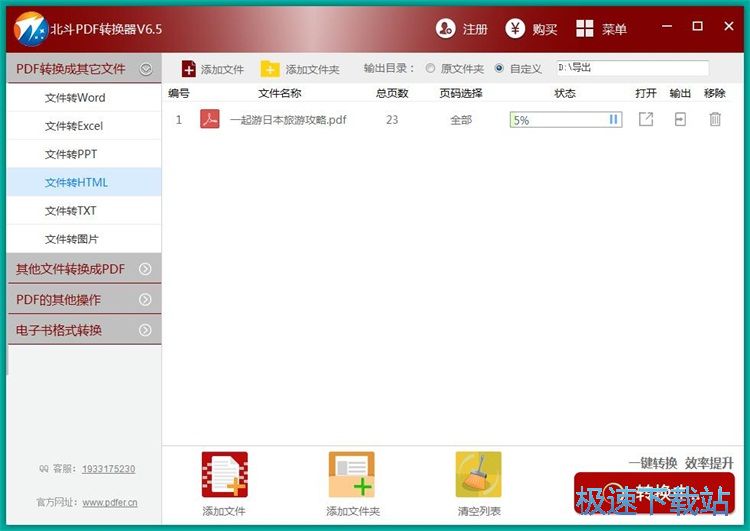The height and width of the screenshot is (531, 750).
Task: Open the 菜单 grid menu icon
Action: [585, 29]
